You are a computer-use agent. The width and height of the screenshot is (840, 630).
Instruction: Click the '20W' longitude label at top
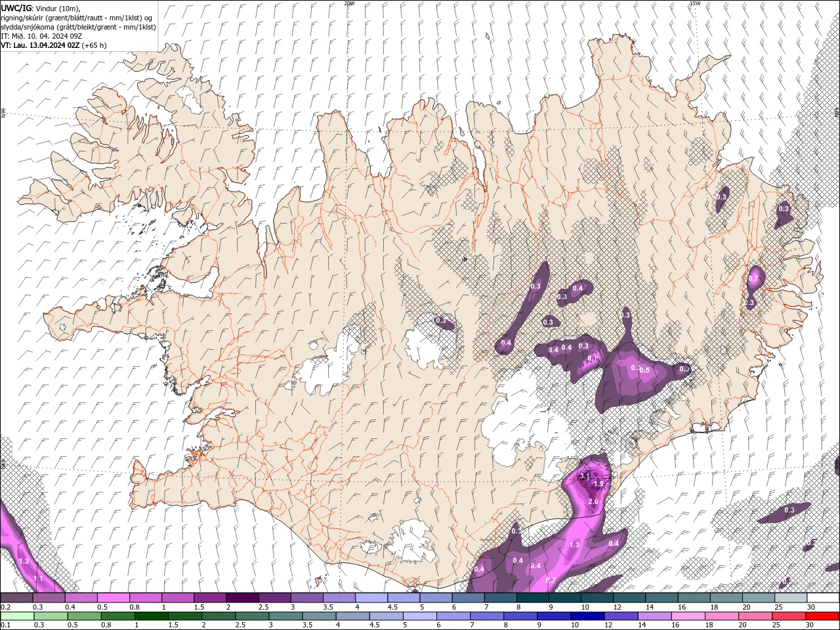click(x=349, y=3)
